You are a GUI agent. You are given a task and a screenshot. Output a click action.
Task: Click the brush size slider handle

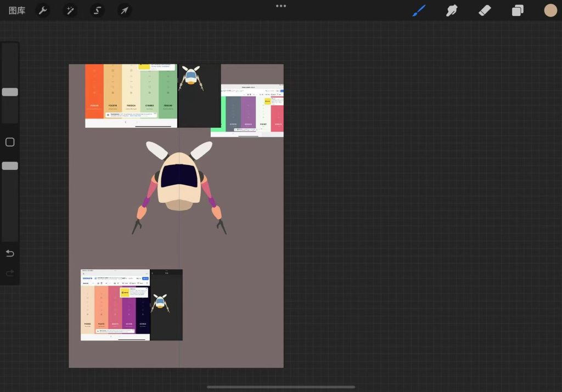pyautogui.click(x=10, y=92)
